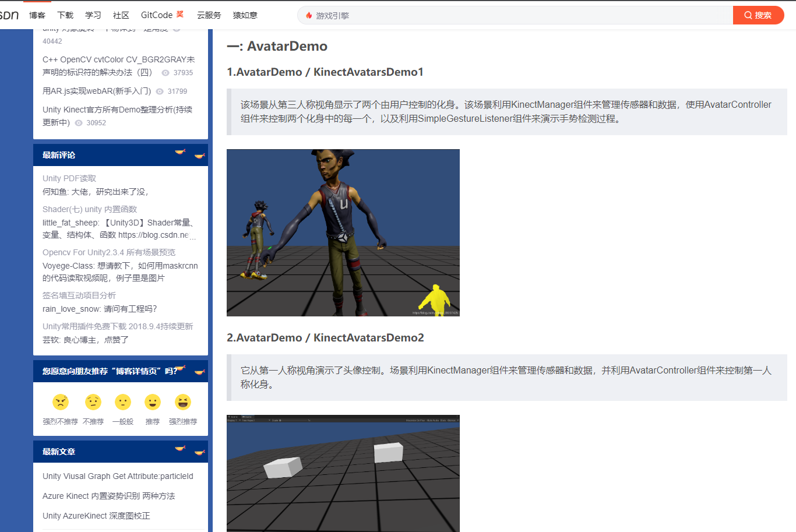Viewport: 796px width, 532px height.
Task: Focus the 游戏引擎 search field
Action: [x=515, y=15]
